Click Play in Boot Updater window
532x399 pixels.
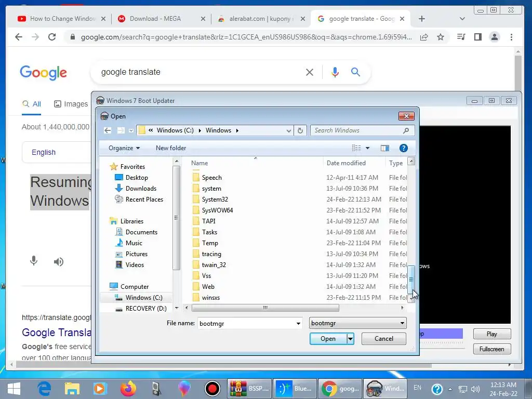491,334
